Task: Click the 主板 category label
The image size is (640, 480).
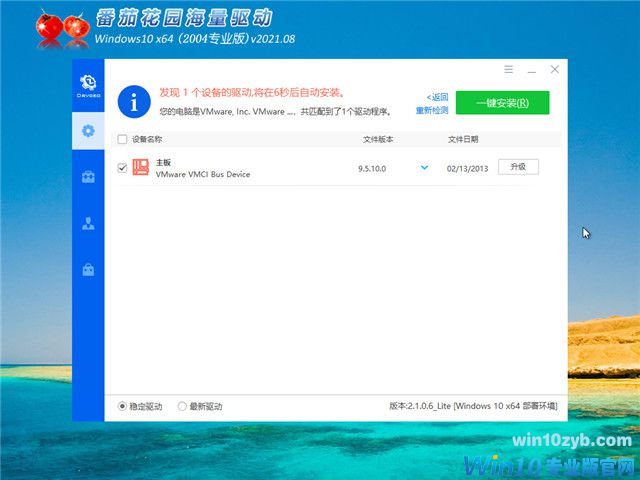Action: [x=163, y=162]
